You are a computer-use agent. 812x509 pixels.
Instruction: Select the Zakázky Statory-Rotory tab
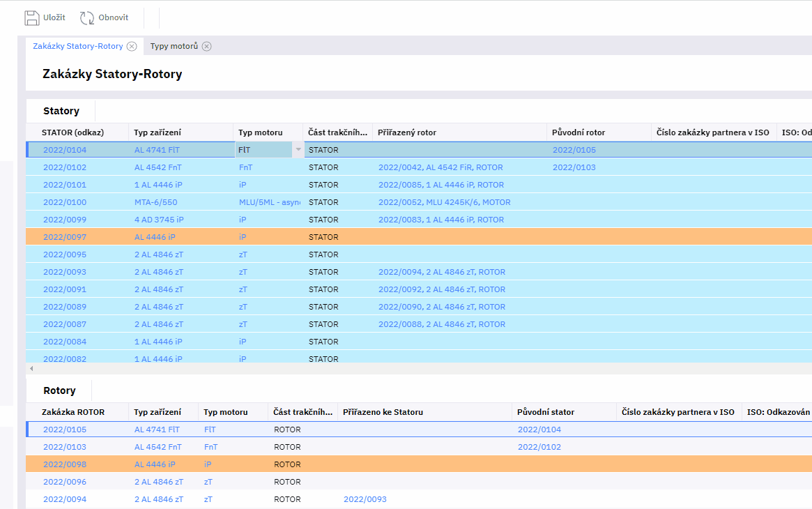pos(77,46)
